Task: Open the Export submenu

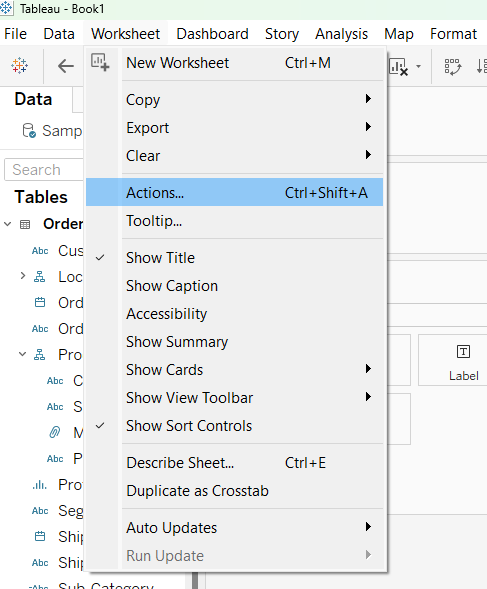Action: click(x=234, y=128)
